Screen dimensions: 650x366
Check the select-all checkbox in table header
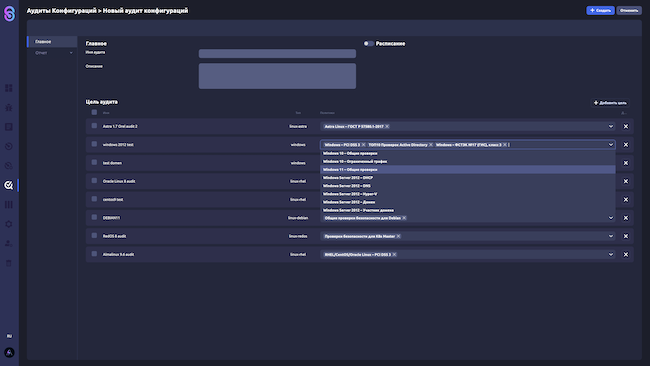pos(94,112)
